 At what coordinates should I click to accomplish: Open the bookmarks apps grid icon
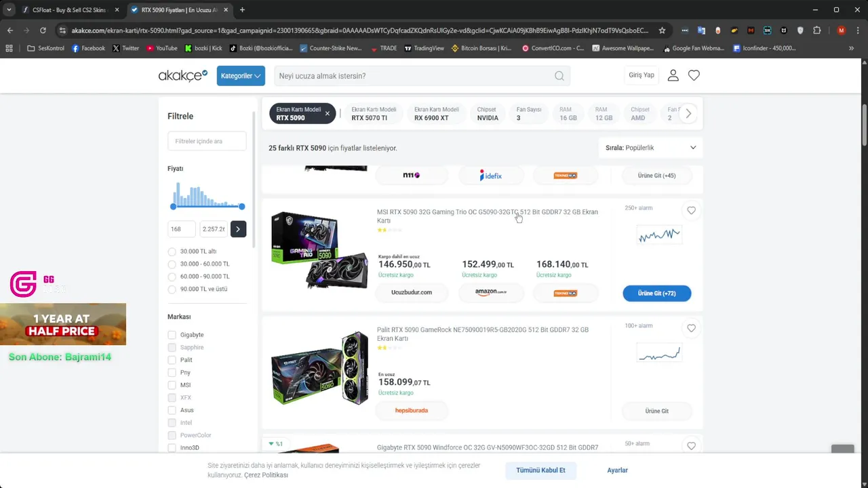click(9, 48)
